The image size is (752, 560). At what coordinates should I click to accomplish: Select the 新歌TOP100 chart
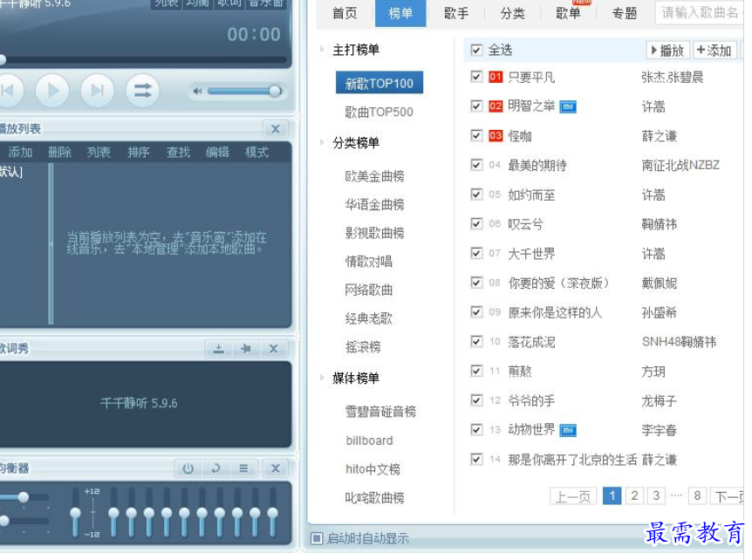click(379, 83)
